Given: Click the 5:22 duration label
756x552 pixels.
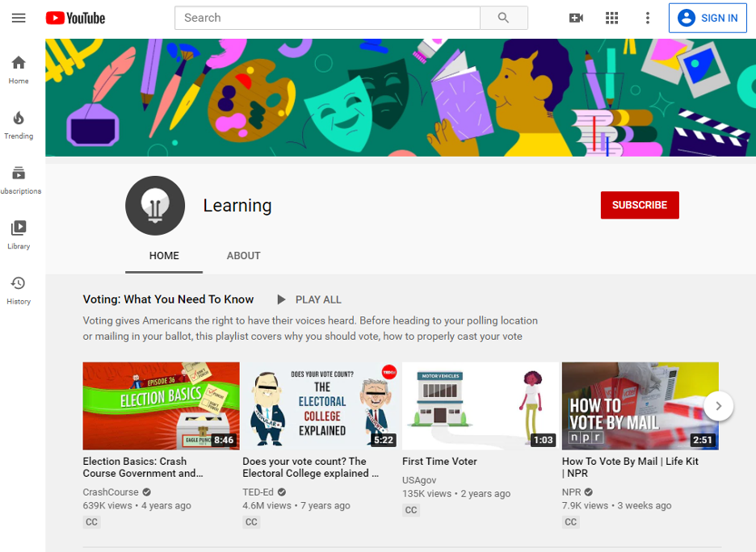Looking at the screenshot, I should click(x=384, y=440).
